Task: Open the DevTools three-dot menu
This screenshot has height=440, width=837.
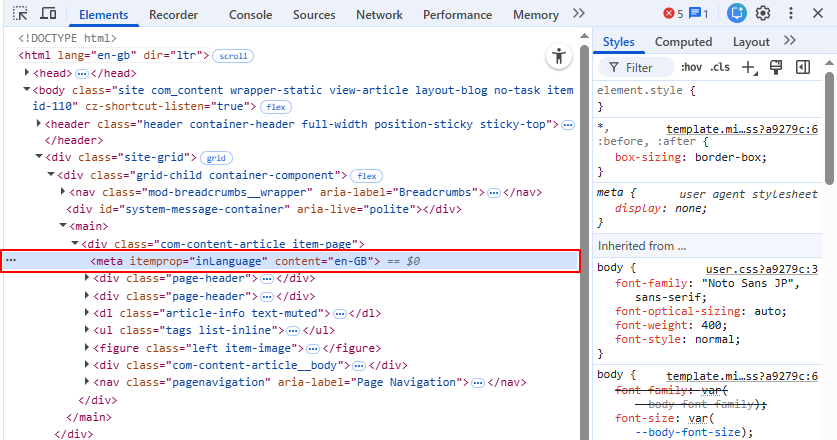Action: [789, 14]
